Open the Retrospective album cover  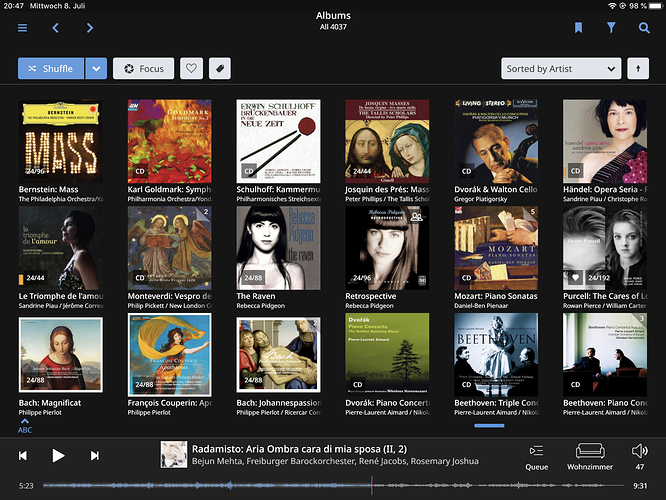[x=387, y=248]
